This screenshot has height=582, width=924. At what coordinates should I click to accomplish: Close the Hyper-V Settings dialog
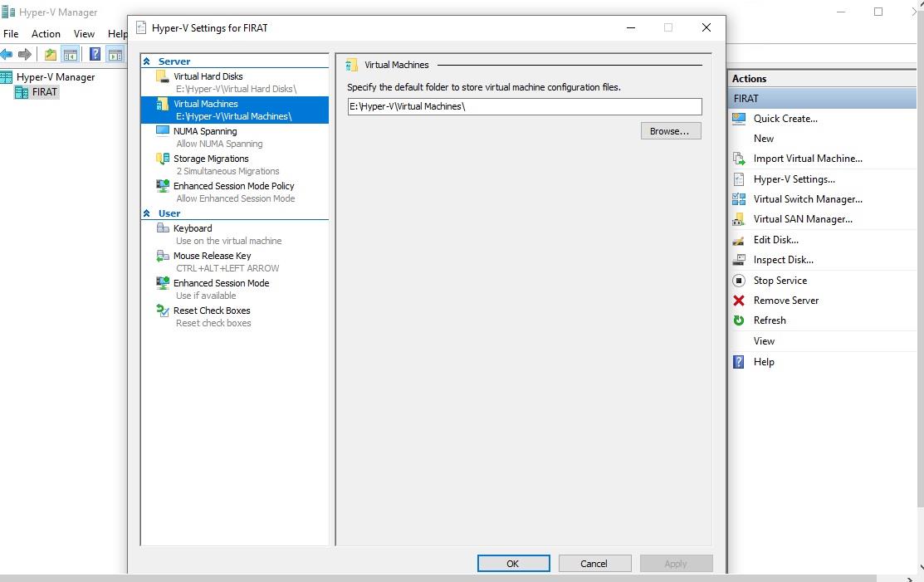point(706,27)
